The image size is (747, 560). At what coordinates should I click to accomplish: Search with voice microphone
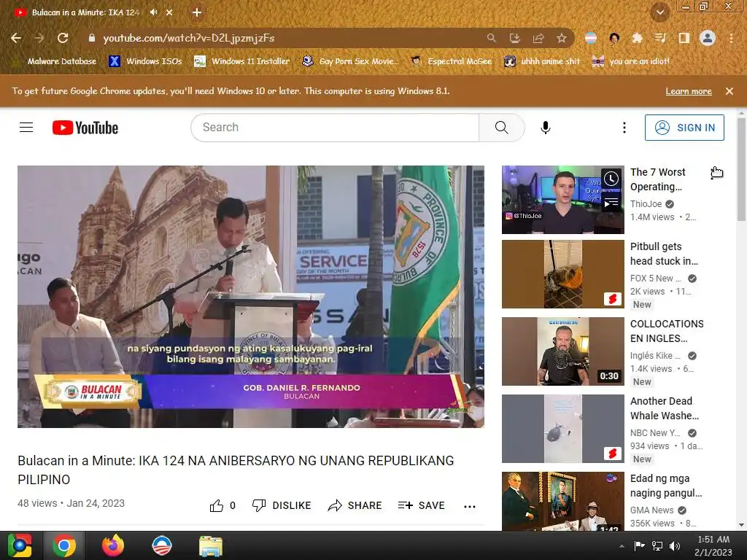(546, 128)
